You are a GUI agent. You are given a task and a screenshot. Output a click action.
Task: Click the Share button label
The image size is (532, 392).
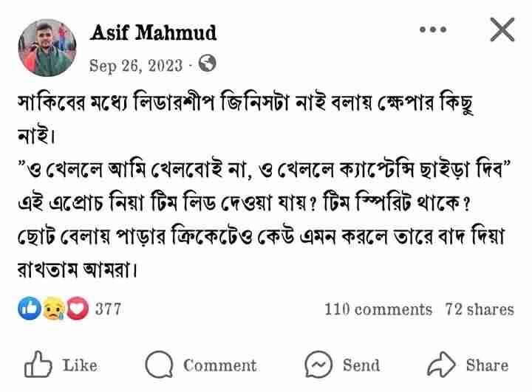click(x=487, y=365)
